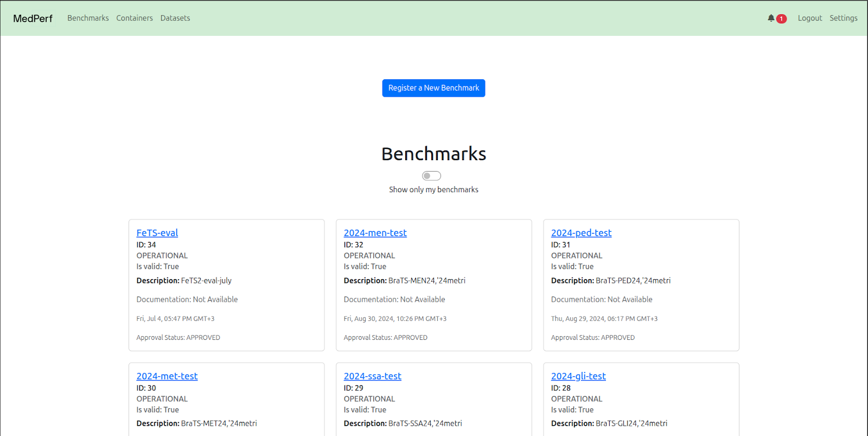
Task: Click the 2024-men-test Documentation: Not Available text
Action: click(x=394, y=299)
